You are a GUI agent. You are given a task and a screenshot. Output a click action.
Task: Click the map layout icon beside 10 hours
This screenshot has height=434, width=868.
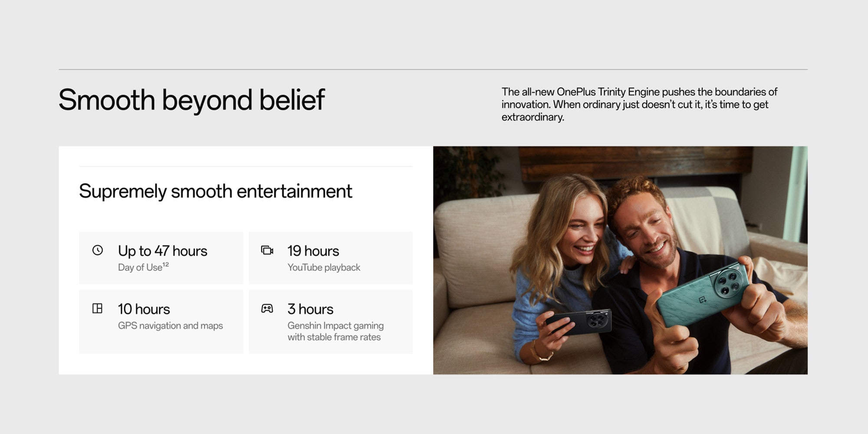[98, 309]
